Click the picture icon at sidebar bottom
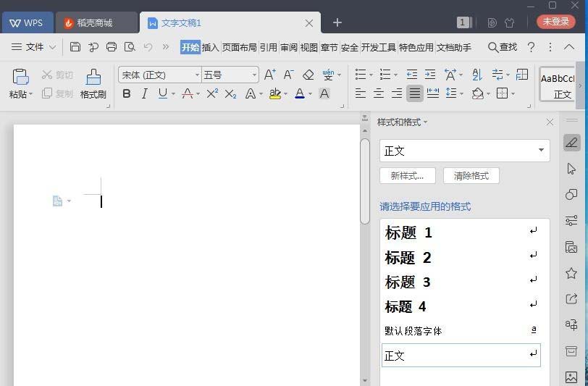 click(x=571, y=377)
